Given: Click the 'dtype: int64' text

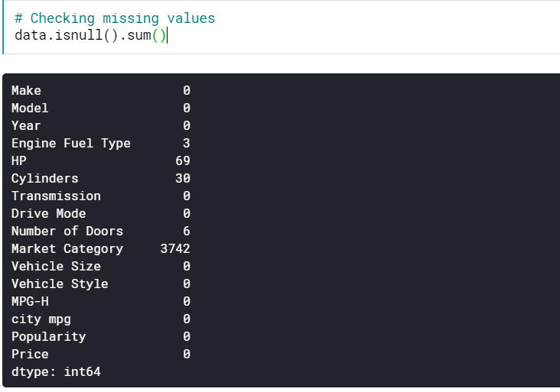Looking at the screenshot, I should 56,371.
